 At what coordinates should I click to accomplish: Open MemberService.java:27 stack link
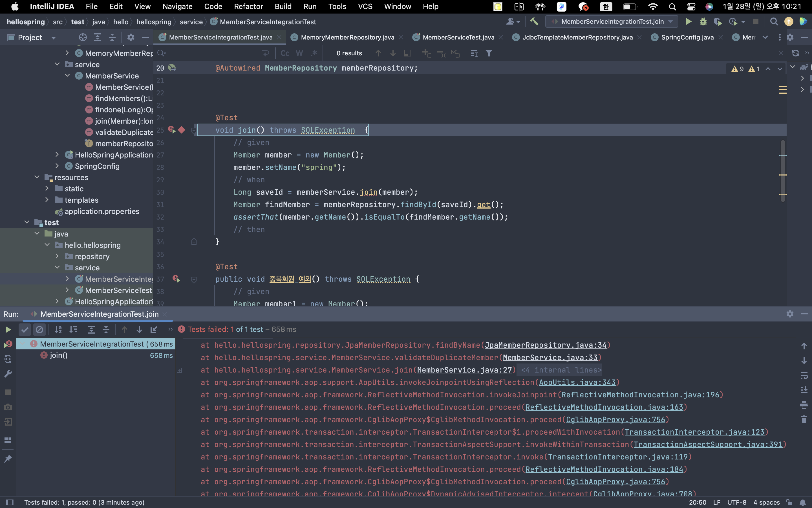coord(464,370)
